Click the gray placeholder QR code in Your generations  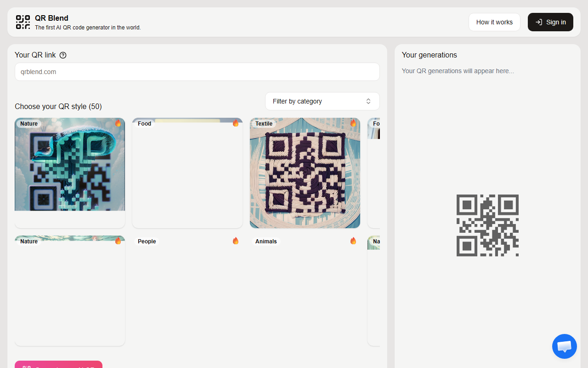click(x=487, y=225)
